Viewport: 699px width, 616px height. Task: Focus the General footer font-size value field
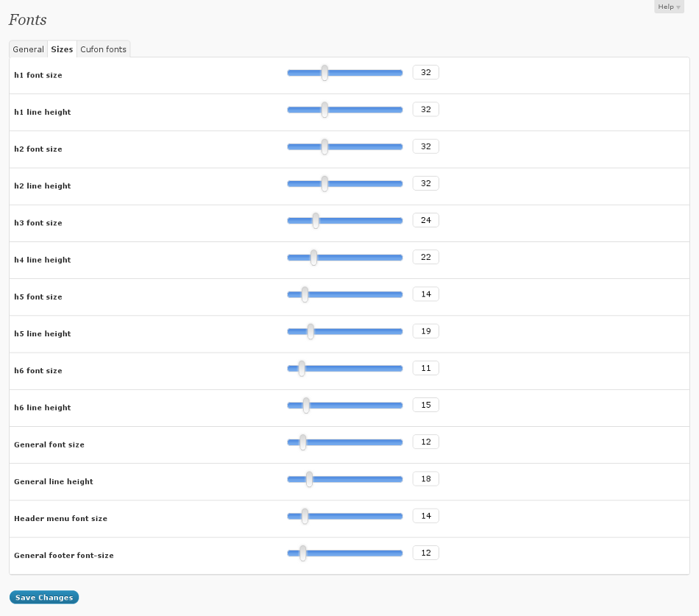click(x=425, y=553)
